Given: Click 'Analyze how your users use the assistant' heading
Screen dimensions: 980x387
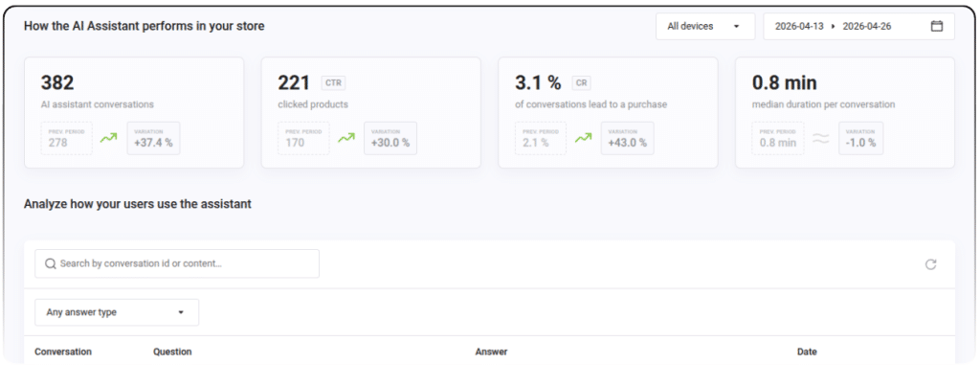Looking at the screenshot, I should tap(138, 204).
